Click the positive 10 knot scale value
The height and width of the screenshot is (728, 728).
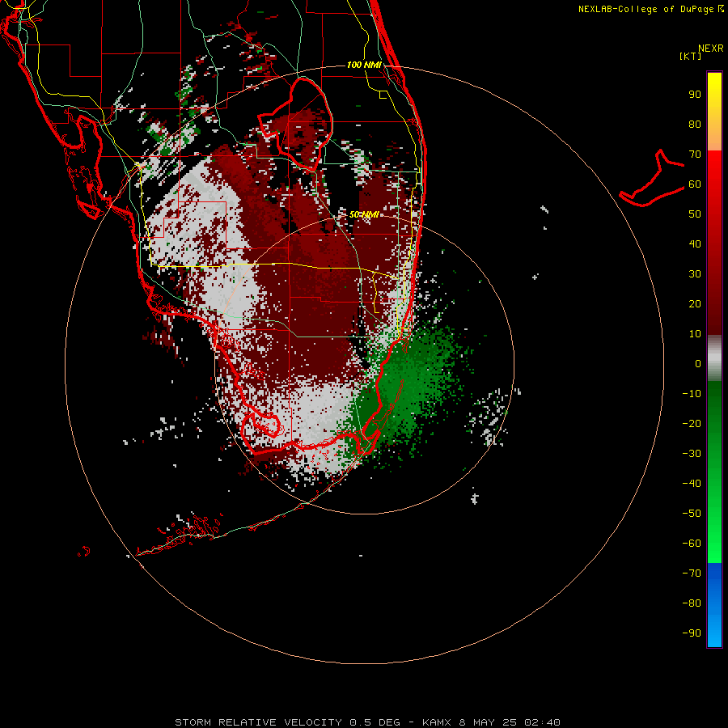click(x=695, y=334)
